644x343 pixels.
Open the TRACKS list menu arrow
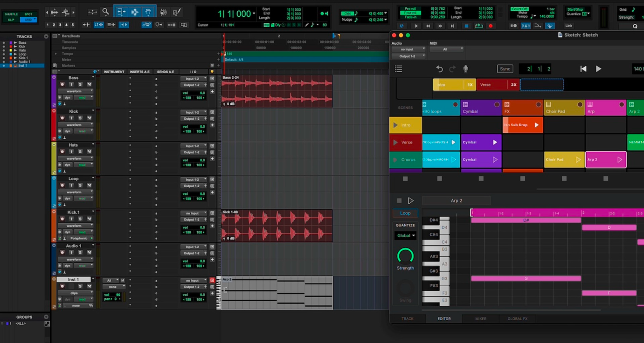click(x=46, y=36)
